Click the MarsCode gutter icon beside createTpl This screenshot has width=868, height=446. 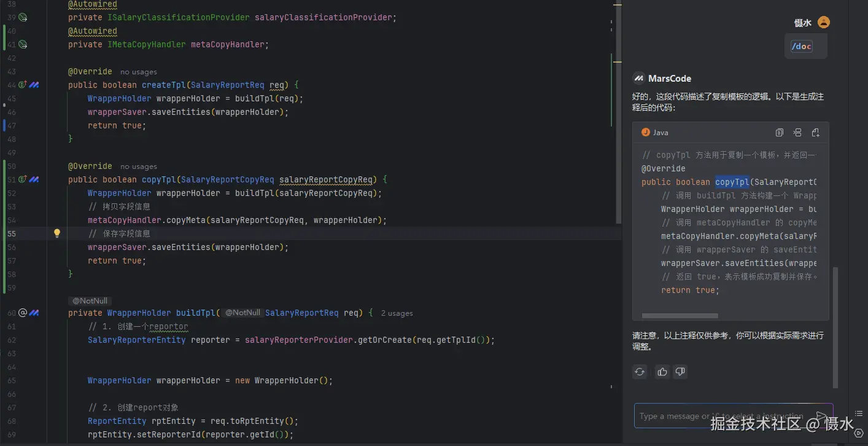34,85
